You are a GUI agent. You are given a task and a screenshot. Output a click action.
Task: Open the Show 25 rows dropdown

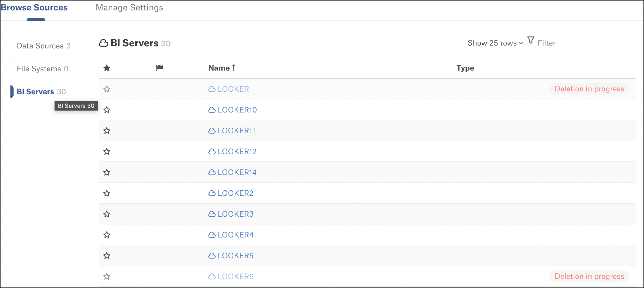click(x=495, y=43)
